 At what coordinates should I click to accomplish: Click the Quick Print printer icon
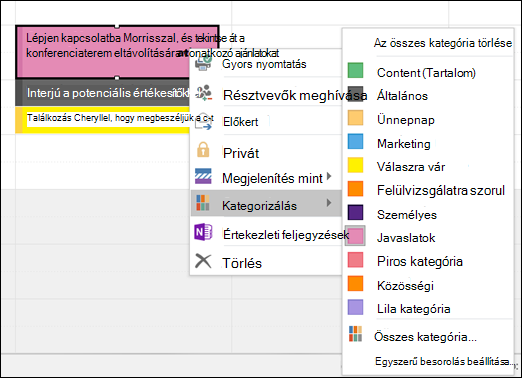point(203,63)
